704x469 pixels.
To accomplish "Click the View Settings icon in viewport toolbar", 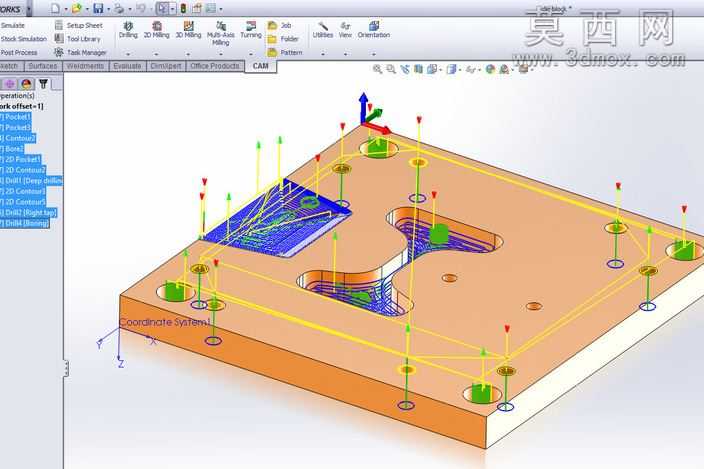I will click(523, 69).
